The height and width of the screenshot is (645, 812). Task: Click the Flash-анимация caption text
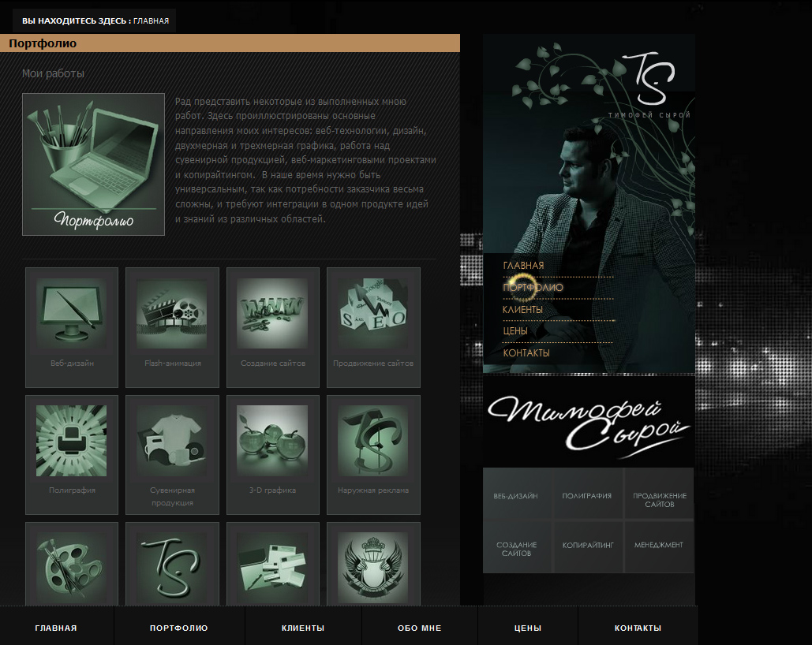[x=173, y=364]
